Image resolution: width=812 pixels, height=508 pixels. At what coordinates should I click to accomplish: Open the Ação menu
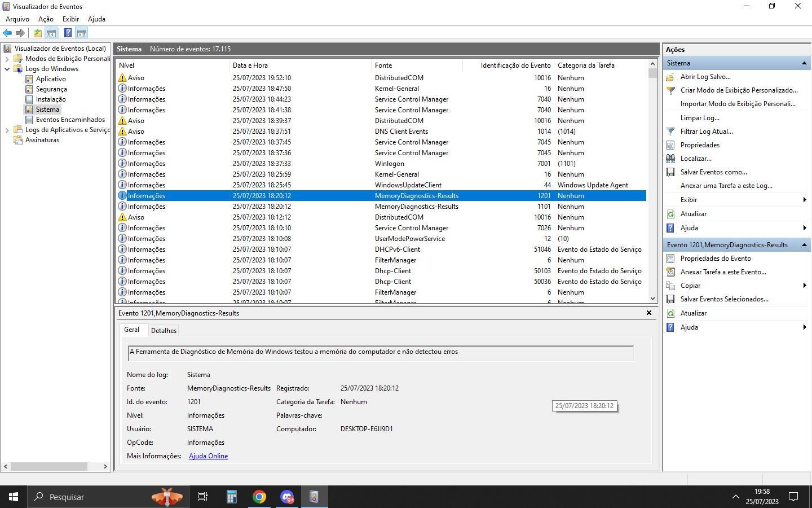[46, 19]
